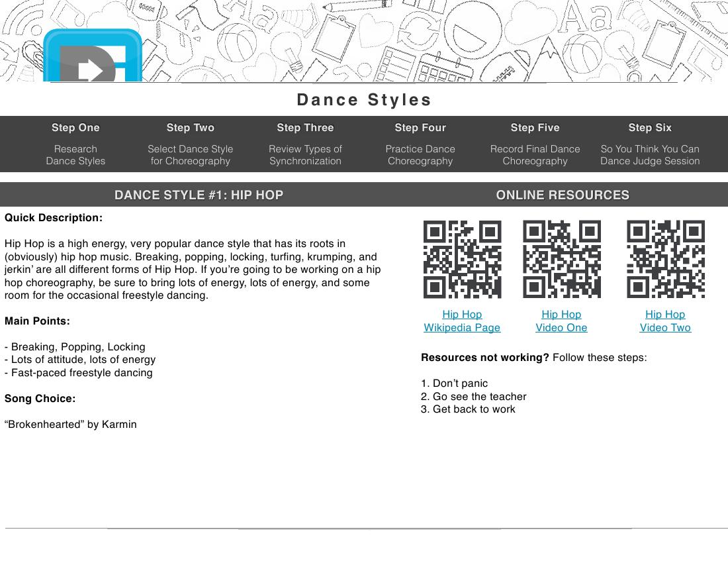This screenshot has width=728, height=563.
Task: Click the Online Resources header
Action: (x=563, y=195)
